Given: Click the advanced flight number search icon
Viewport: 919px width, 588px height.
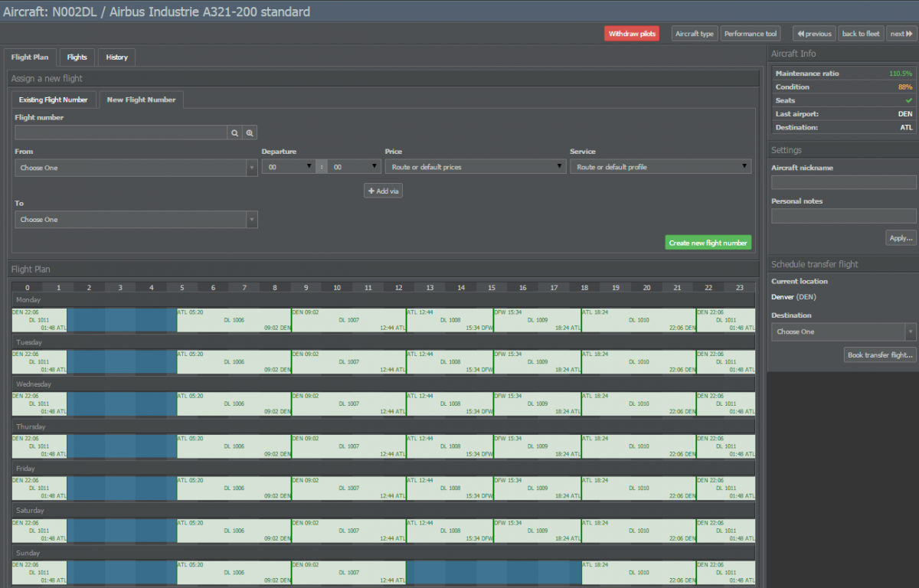Looking at the screenshot, I should (x=250, y=132).
